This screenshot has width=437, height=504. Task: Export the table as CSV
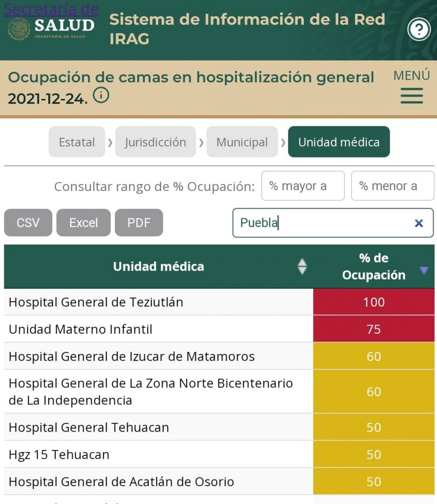coord(28,223)
